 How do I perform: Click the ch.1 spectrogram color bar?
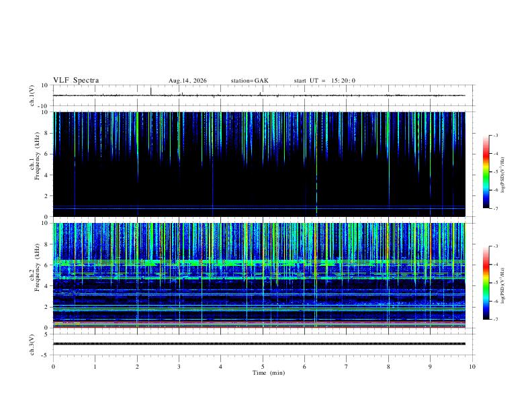click(486, 172)
